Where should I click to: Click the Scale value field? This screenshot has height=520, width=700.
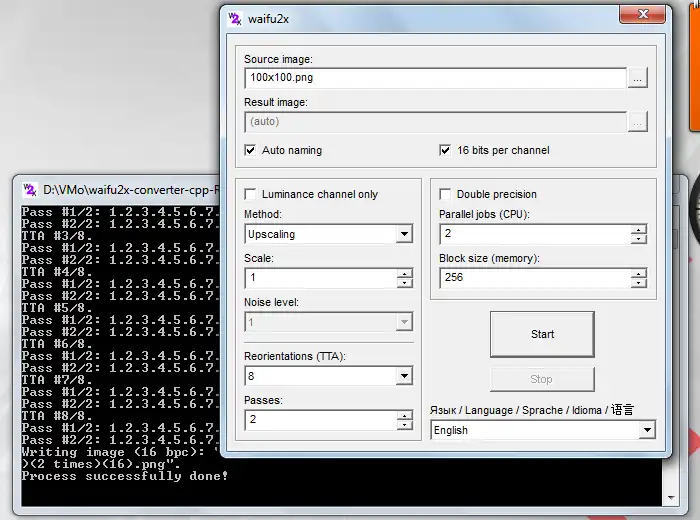tap(321, 278)
